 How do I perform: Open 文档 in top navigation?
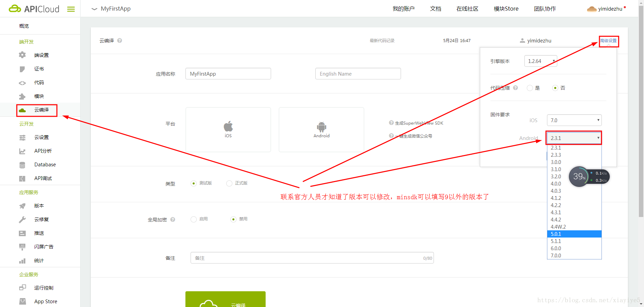pos(436,9)
